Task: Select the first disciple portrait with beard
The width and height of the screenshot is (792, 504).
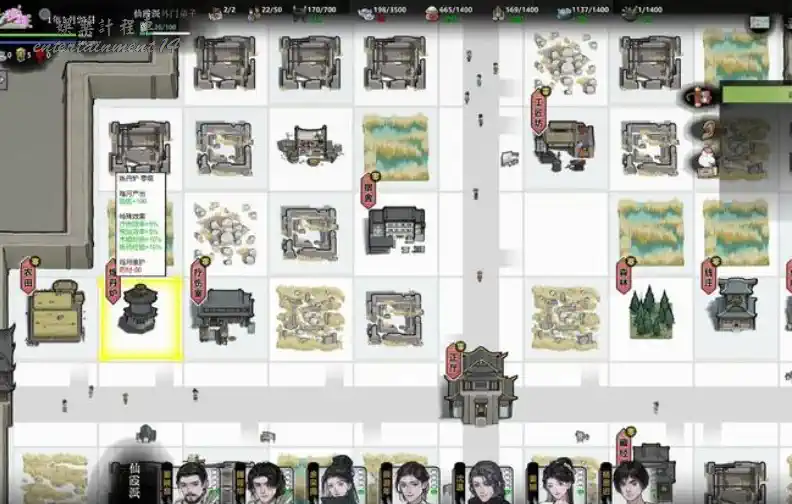Action: 191,484
